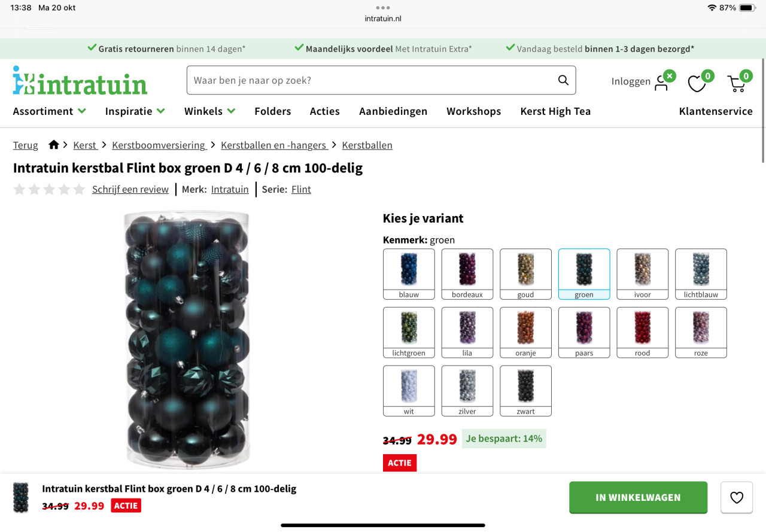Open the account login person icon
This screenshot has width=766, height=532.
coord(661,83)
